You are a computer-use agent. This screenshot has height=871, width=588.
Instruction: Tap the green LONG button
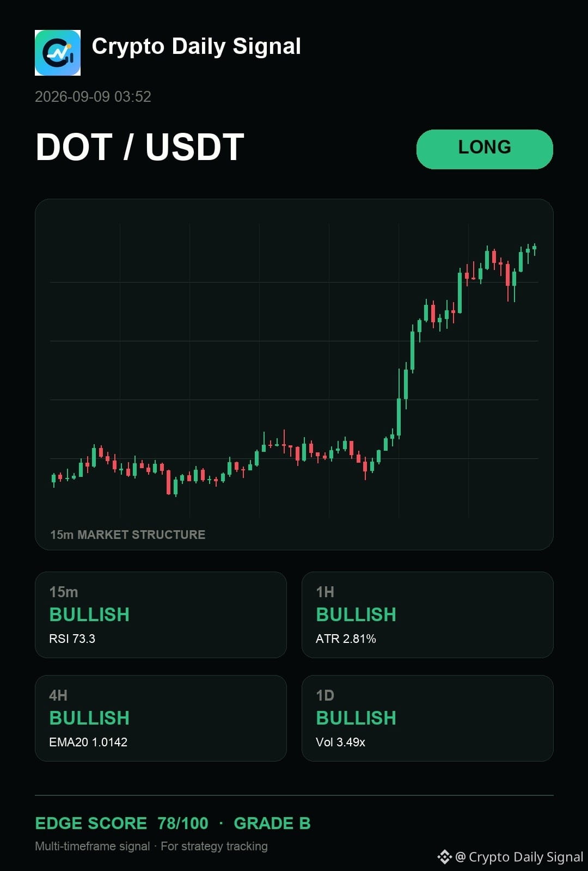tap(485, 149)
